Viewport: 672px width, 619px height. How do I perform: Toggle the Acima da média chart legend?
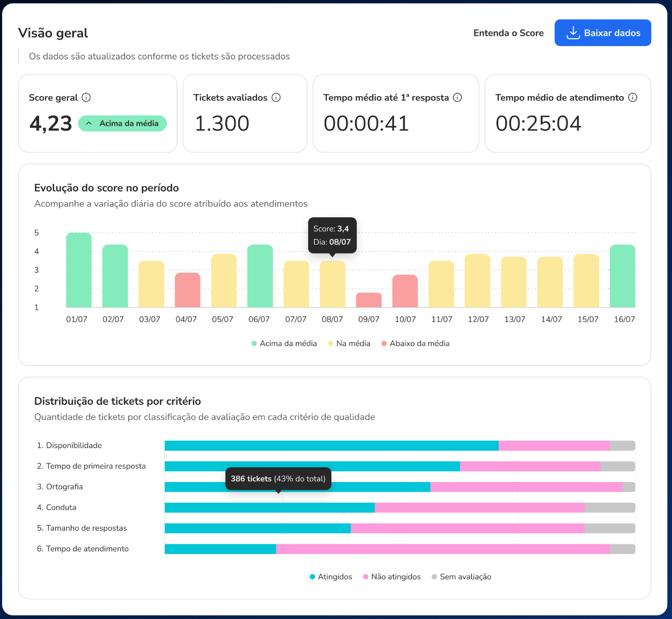coord(284,343)
